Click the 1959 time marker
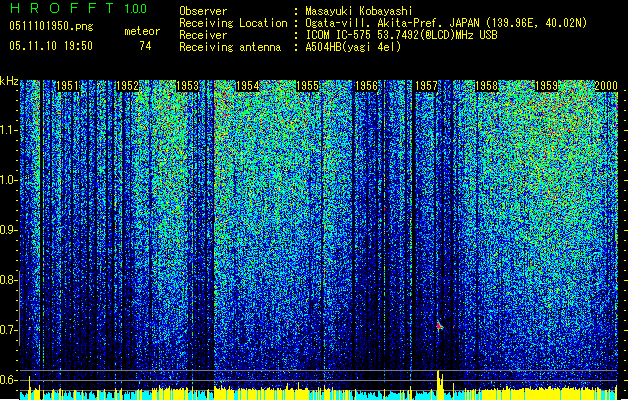Viewport: 629px width, 400px height. 546,86
